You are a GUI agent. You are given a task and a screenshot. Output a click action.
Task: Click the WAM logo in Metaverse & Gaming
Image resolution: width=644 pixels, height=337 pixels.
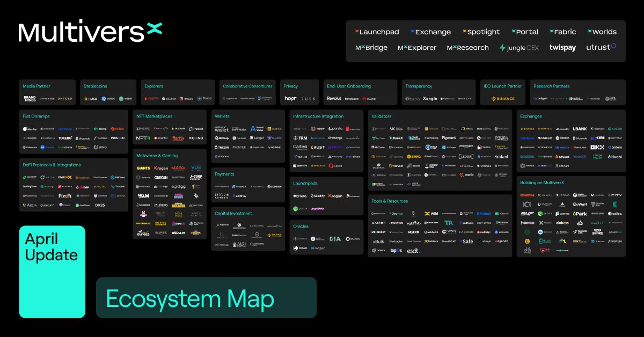(x=143, y=196)
